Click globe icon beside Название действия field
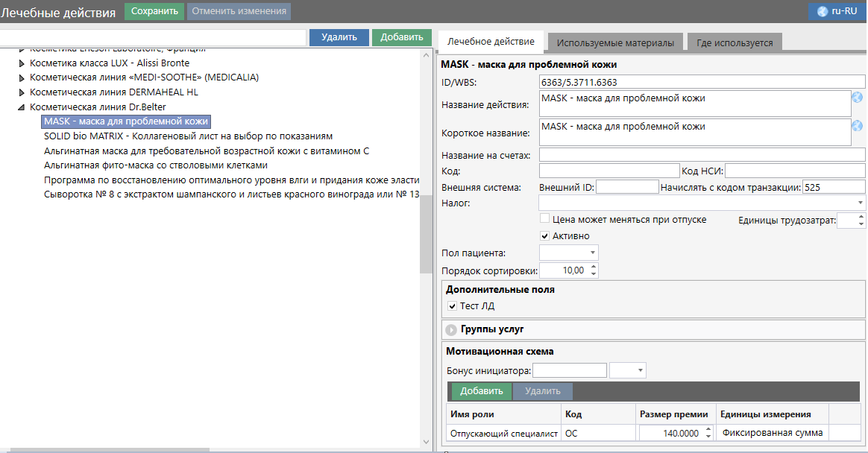 point(857,98)
